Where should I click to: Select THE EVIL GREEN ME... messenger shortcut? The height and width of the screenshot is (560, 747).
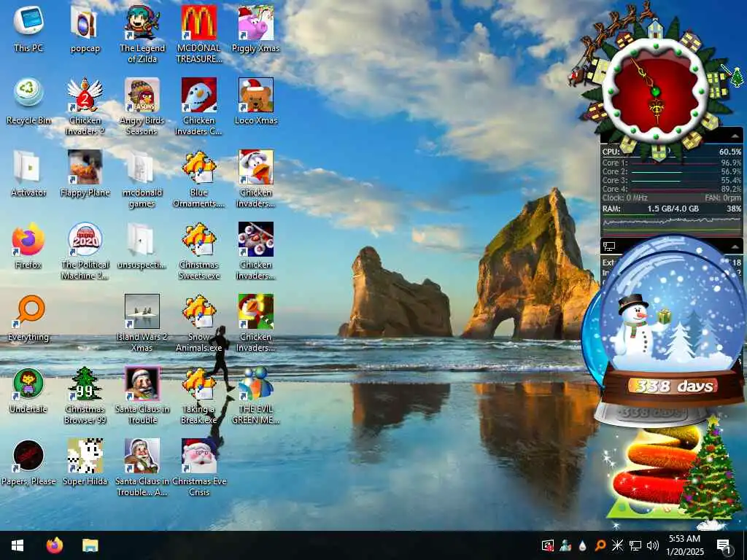256,395
